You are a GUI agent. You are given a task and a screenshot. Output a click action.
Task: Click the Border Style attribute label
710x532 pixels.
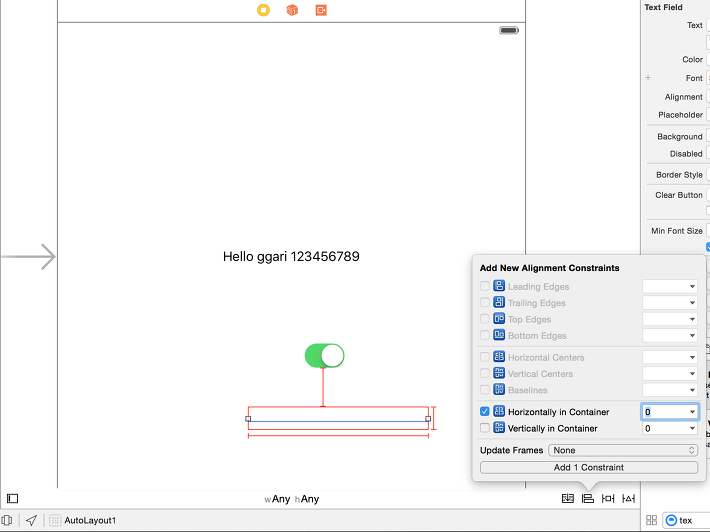[x=679, y=175]
